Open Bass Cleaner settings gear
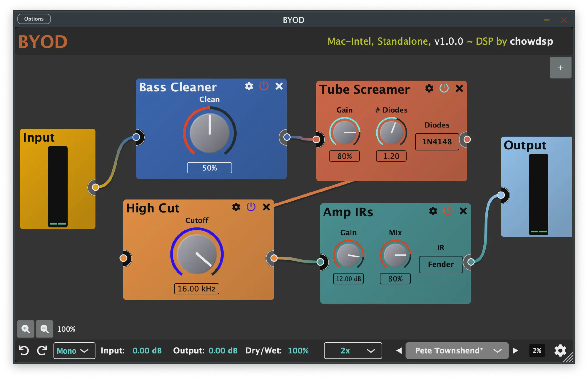This screenshot has height=379, width=588. point(249,86)
